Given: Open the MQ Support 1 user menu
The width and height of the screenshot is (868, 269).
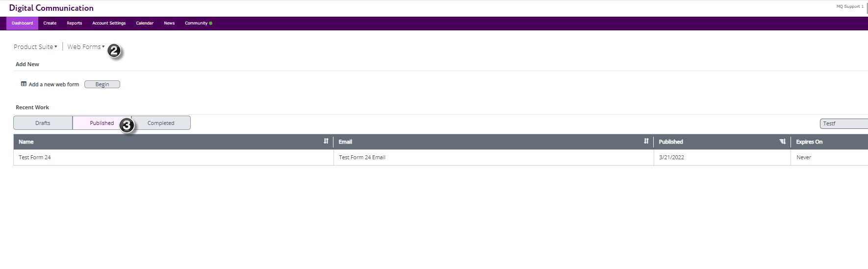Looking at the screenshot, I should 850,6.
